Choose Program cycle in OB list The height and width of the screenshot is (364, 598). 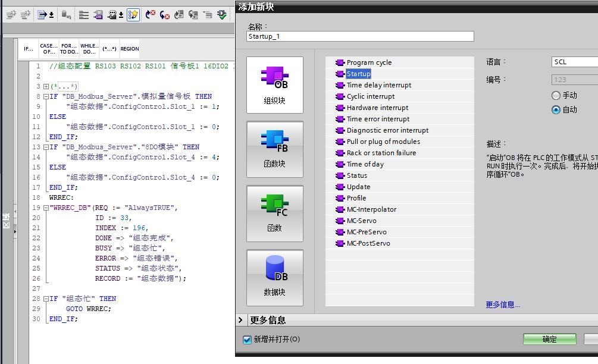pyautogui.click(x=400, y=62)
